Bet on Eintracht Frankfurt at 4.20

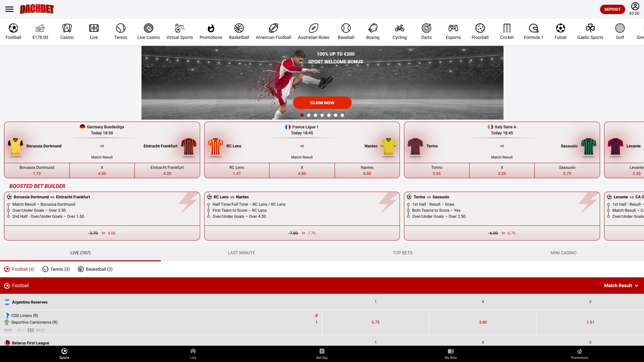[x=167, y=171]
